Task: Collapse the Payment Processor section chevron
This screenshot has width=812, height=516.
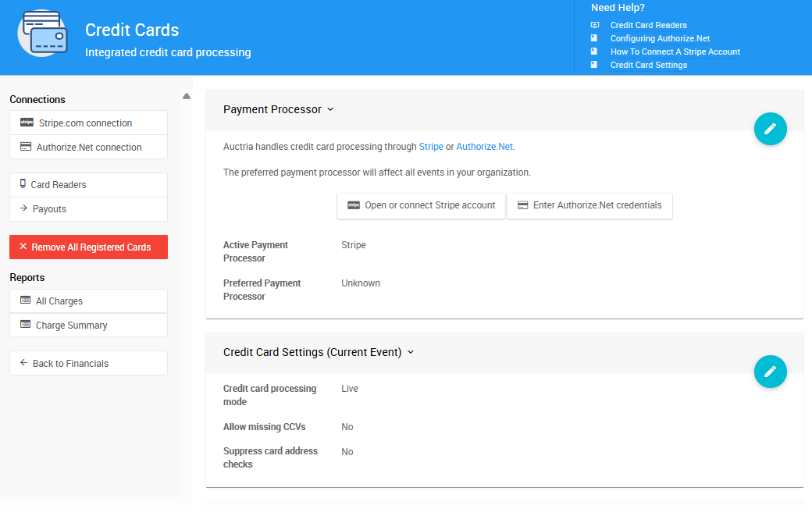Action: pyautogui.click(x=330, y=109)
